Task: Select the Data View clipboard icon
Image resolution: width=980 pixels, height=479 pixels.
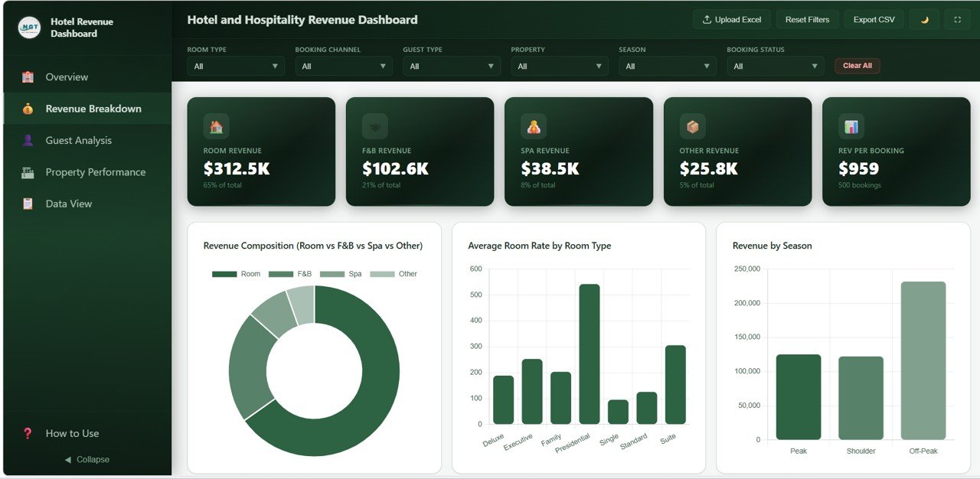Action: pyautogui.click(x=28, y=204)
